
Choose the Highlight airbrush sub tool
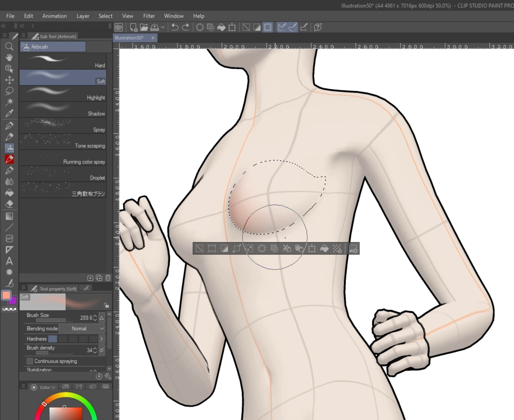[x=63, y=94]
